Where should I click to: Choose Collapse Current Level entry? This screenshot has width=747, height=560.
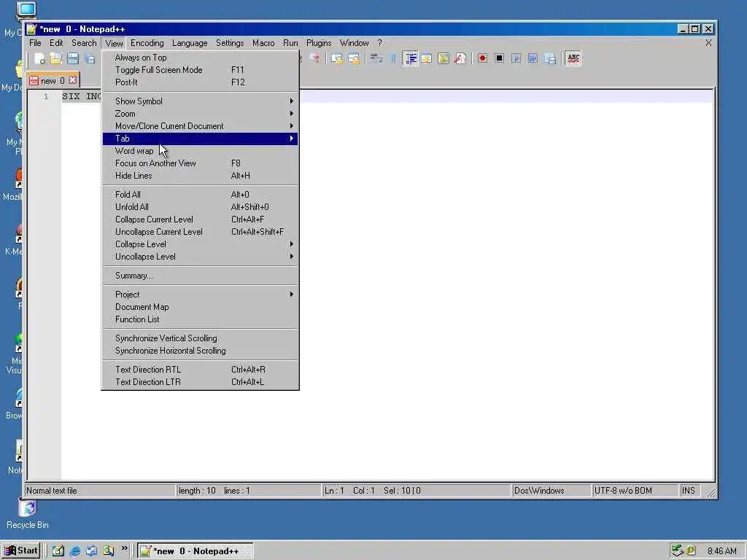(x=201, y=219)
